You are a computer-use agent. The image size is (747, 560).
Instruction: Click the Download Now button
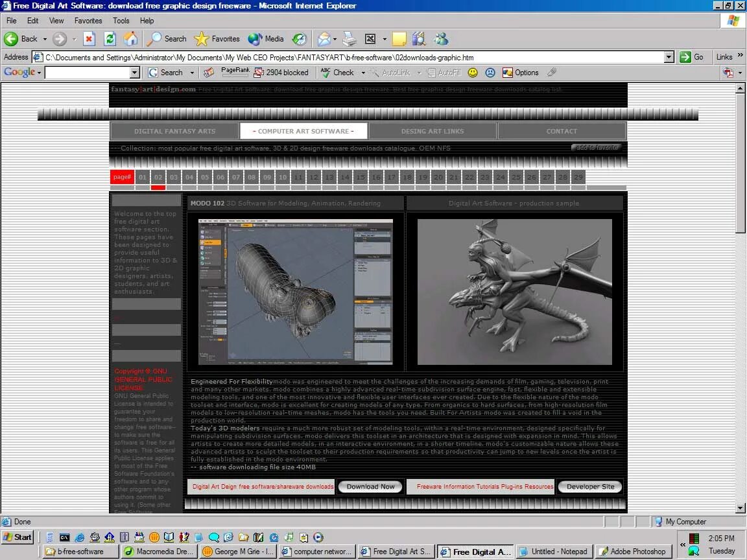click(x=370, y=486)
